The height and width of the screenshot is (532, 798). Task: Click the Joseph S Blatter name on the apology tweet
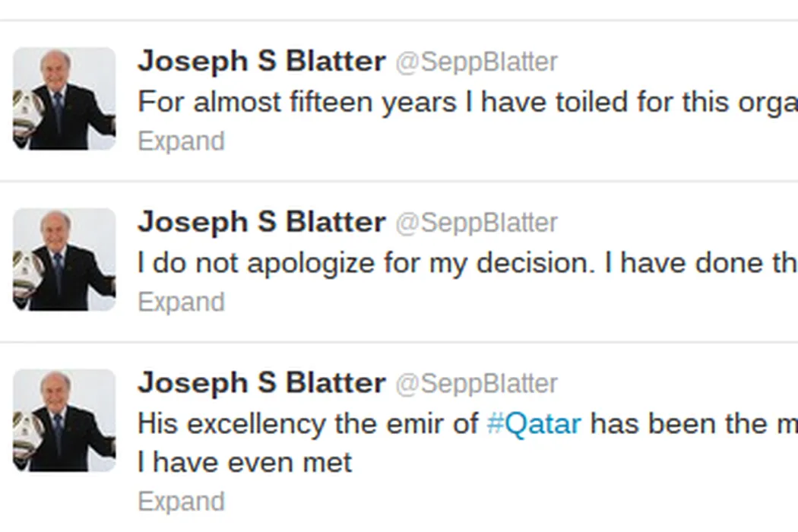(261, 223)
